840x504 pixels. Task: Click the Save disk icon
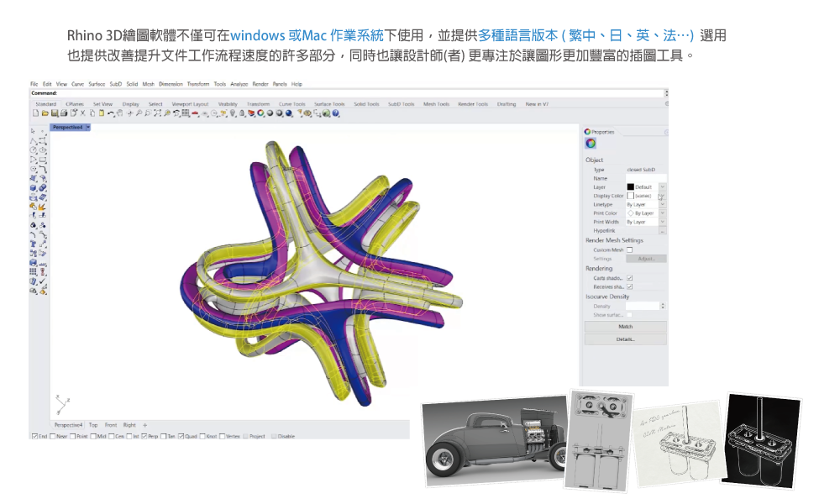point(53,113)
